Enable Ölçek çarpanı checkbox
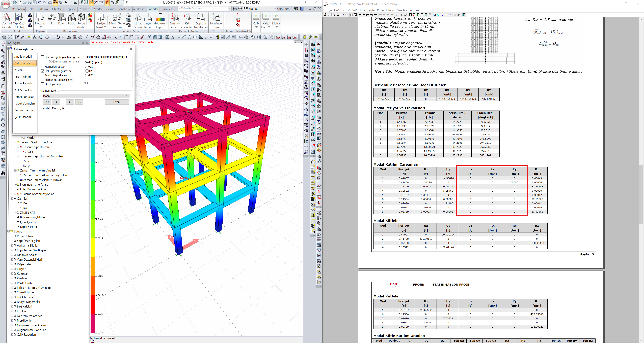Image resolution: width=644 pixels, height=343 pixels. click(x=42, y=84)
